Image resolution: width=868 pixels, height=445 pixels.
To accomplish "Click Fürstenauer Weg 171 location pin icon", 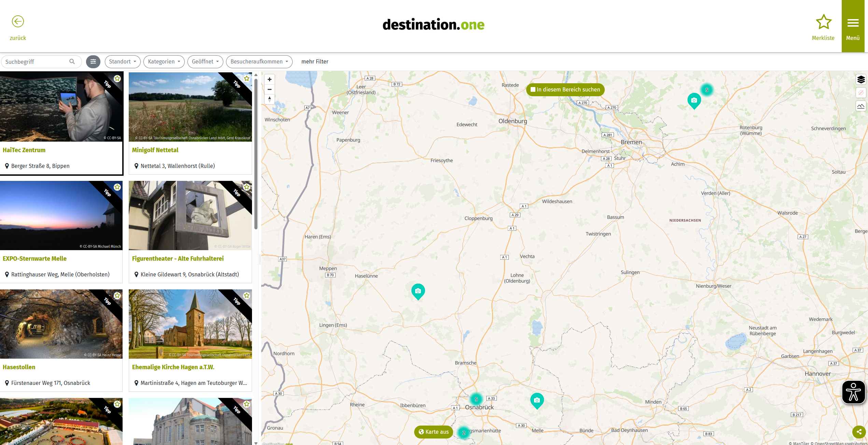I will click(7, 383).
